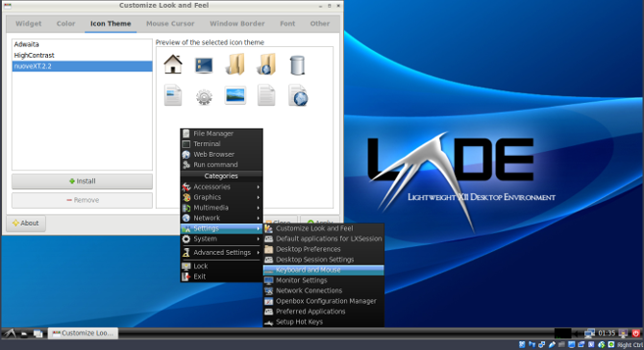Click the desktop monitor preview icon

(204, 65)
